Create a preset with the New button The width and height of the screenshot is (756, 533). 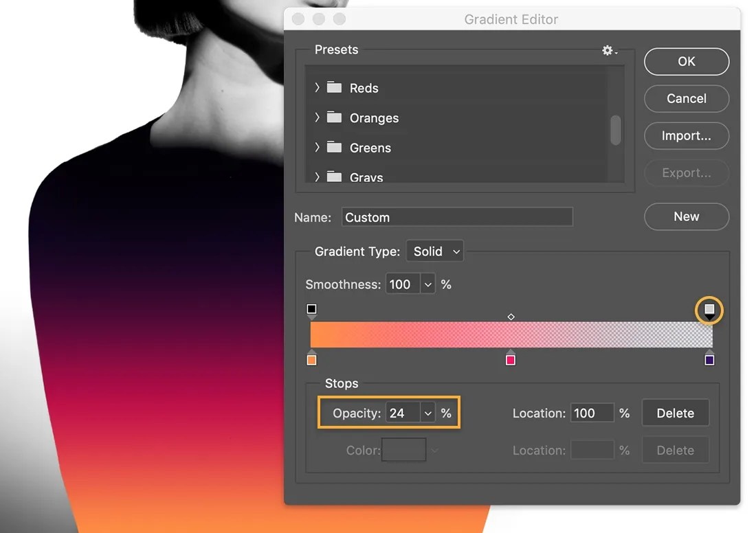[x=686, y=216]
